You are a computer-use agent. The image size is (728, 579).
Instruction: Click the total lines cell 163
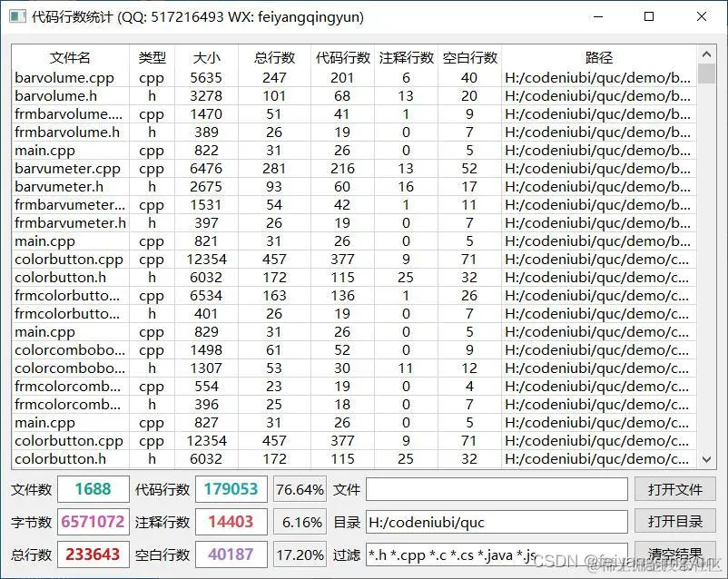point(274,295)
